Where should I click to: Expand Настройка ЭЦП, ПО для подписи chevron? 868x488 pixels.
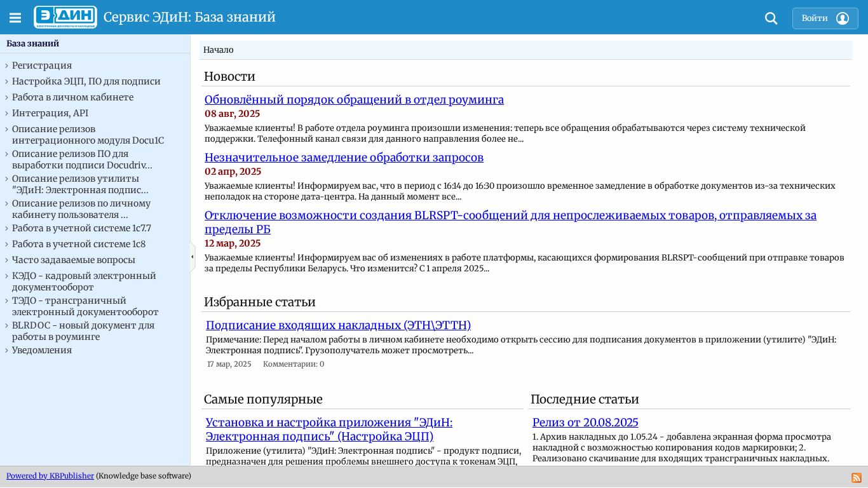pos(6,81)
